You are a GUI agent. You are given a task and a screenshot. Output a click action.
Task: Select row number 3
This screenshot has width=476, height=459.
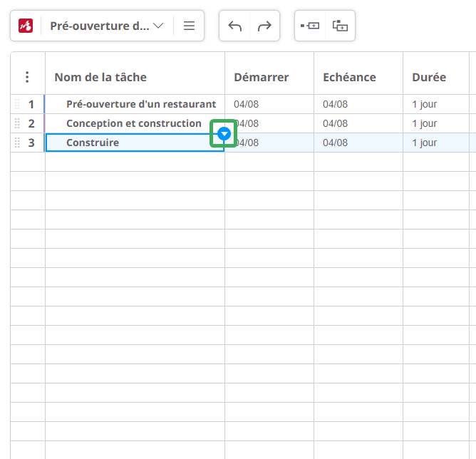[31, 143]
